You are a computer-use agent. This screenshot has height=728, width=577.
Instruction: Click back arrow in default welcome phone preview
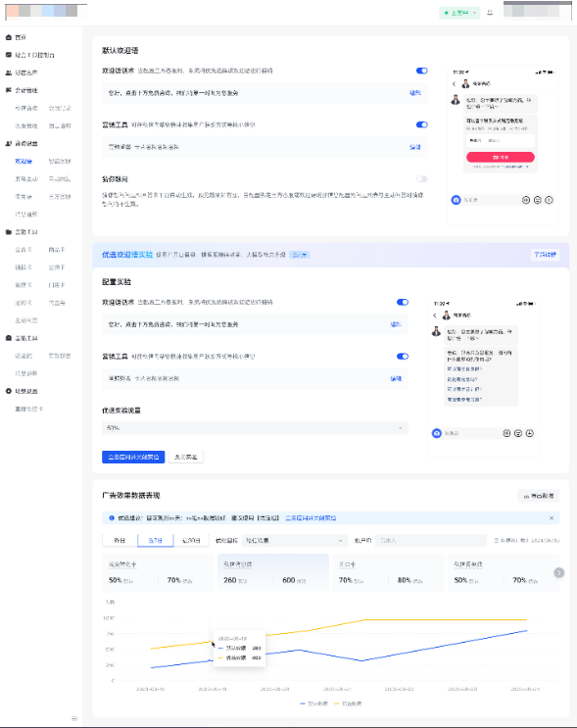454,84
